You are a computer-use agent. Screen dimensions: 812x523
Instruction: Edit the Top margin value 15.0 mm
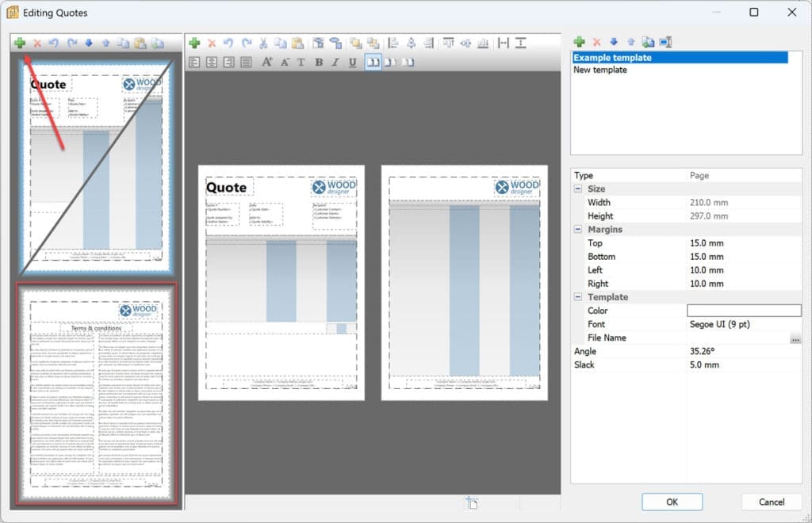744,243
